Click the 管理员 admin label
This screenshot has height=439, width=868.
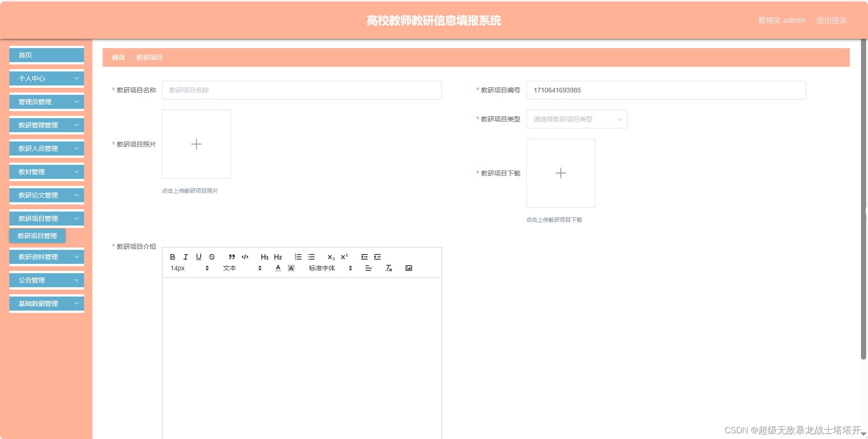point(782,21)
